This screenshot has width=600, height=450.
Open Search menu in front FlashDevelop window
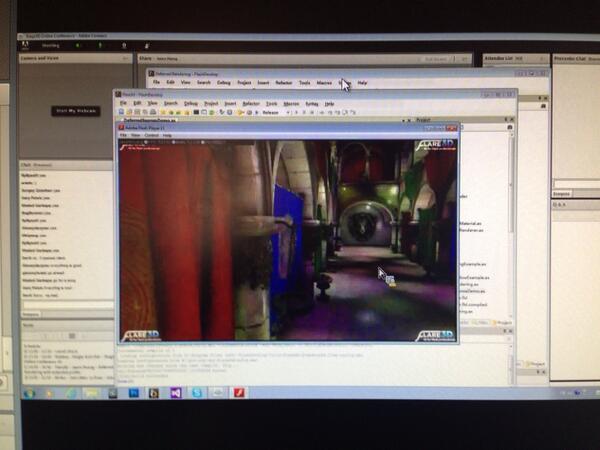pos(171,103)
